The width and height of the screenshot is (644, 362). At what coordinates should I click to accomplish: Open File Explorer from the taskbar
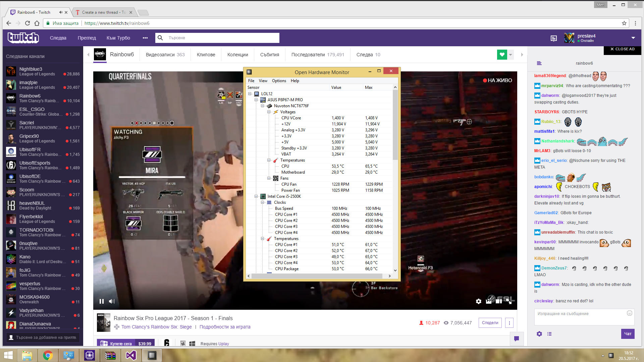[27, 355]
